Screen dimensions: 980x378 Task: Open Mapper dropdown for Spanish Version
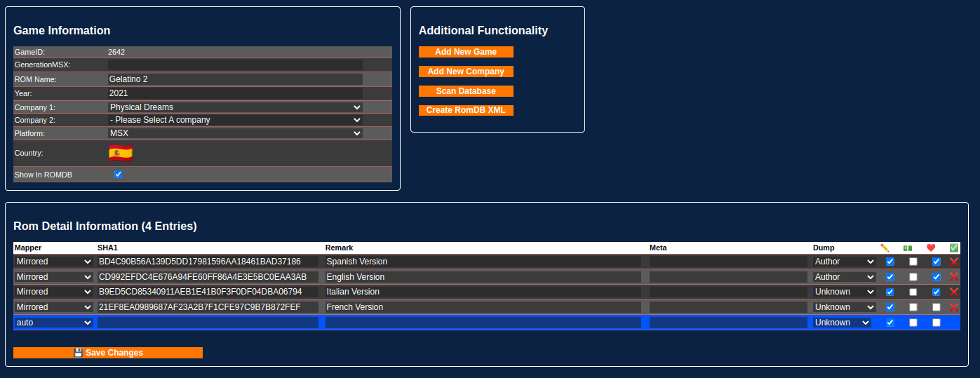point(53,262)
